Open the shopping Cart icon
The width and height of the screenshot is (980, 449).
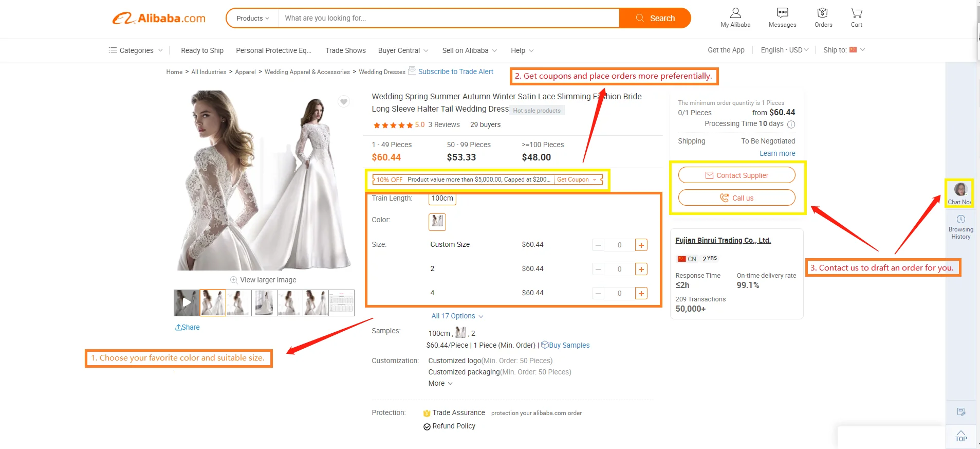tap(857, 17)
